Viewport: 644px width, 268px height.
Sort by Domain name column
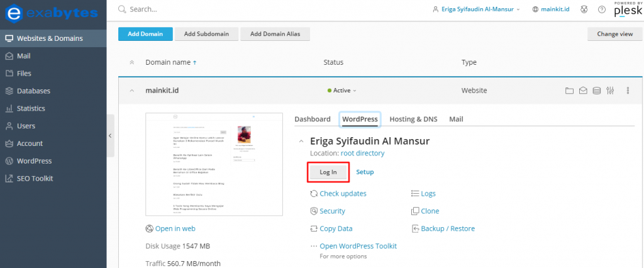point(171,62)
